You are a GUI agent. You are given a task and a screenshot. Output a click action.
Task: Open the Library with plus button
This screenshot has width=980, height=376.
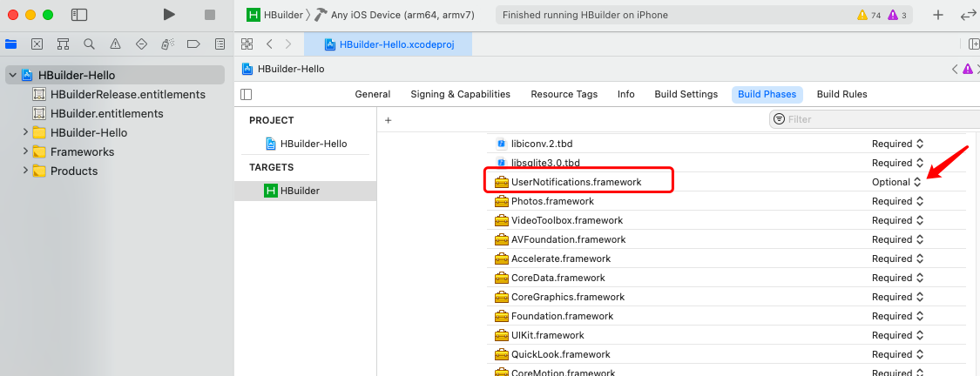coord(938,15)
